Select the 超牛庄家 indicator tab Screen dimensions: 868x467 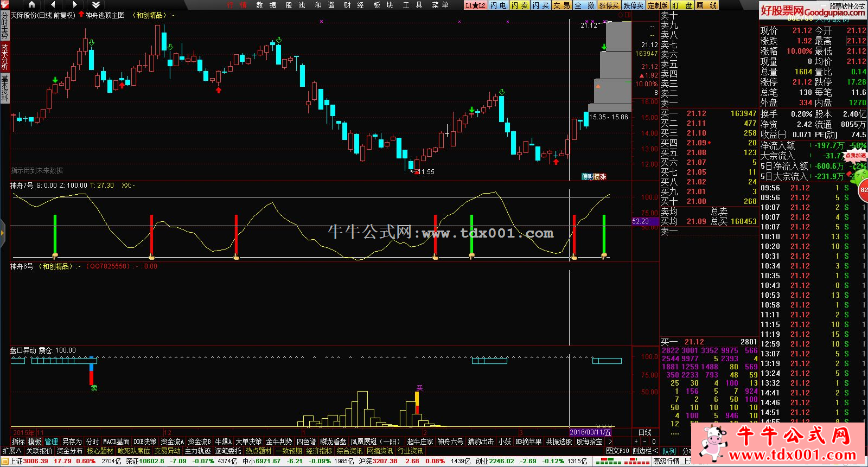420,442
